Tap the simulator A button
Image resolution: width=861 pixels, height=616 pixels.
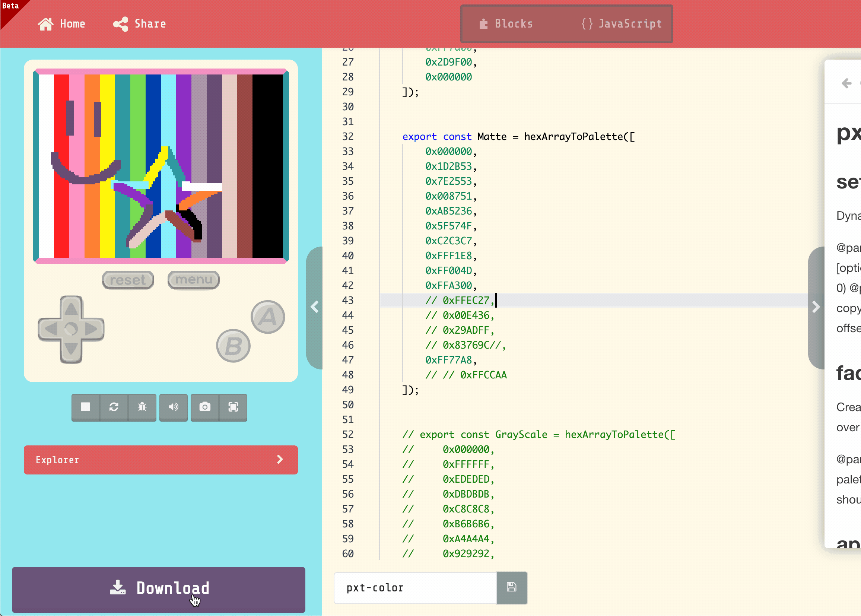click(x=268, y=317)
